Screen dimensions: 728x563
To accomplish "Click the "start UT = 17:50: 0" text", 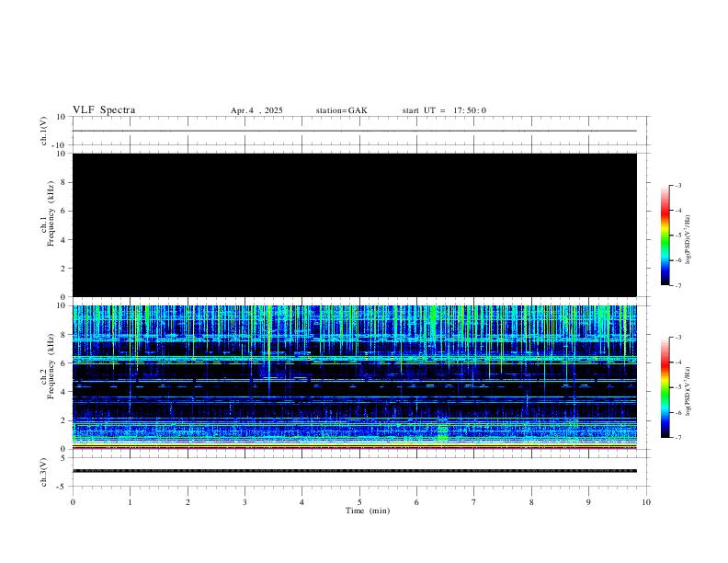I will tap(444, 110).
